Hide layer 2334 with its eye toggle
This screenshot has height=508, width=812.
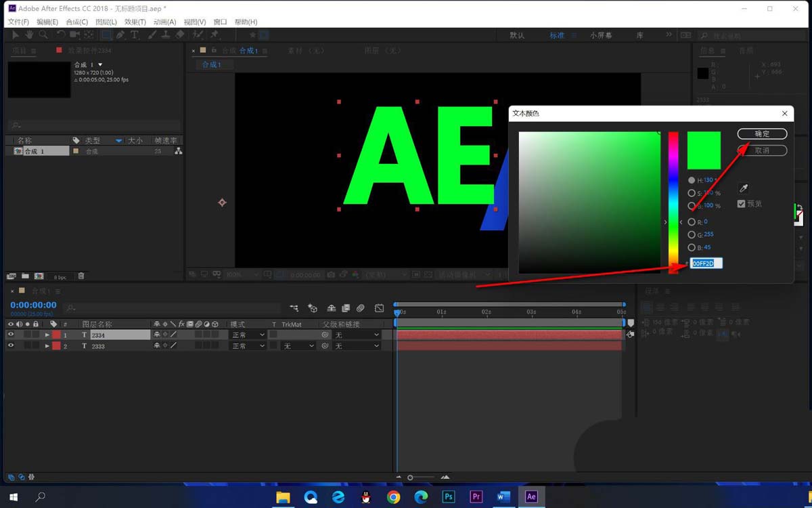(x=10, y=335)
